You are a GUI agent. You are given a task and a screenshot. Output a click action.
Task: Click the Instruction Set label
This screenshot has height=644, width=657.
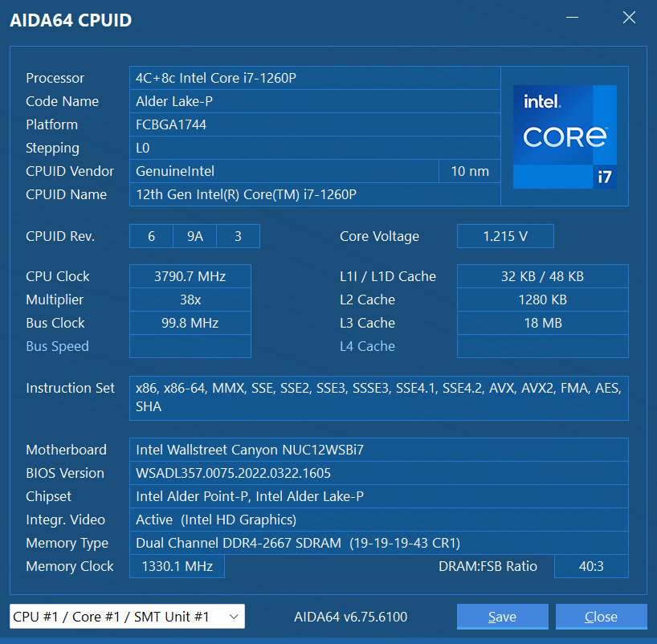(70, 388)
